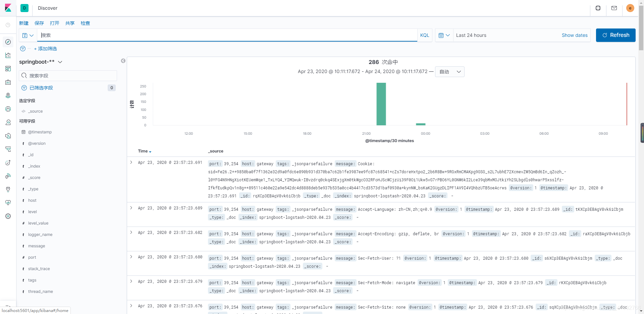Select the message field in list
This screenshot has width=644, height=314.
click(x=37, y=246)
